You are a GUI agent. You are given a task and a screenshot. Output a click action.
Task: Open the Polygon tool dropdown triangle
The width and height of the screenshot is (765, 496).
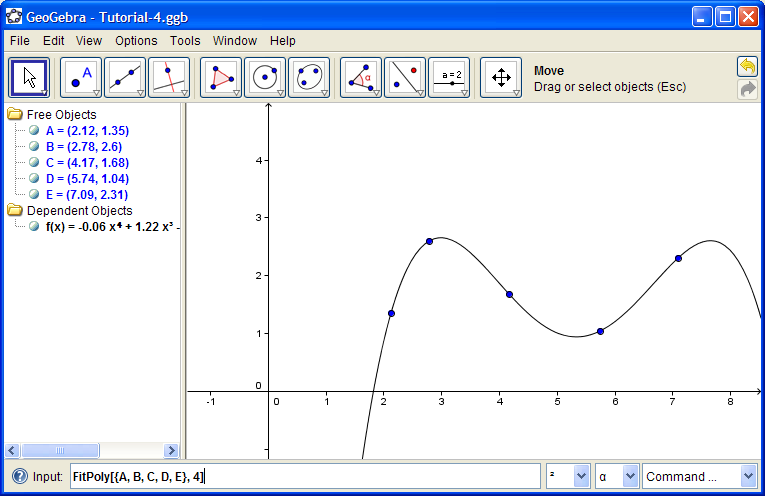pyautogui.click(x=236, y=93)
